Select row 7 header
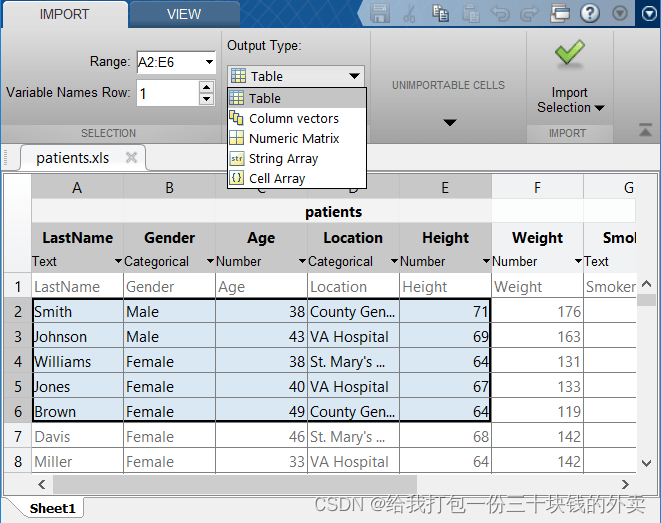Screen dimensions: 661x523 [18, 437]
